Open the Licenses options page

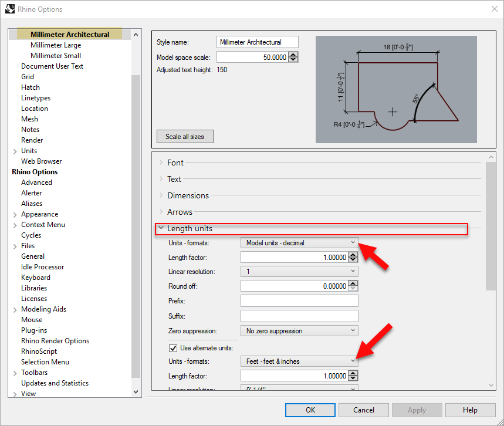[34, 299]
